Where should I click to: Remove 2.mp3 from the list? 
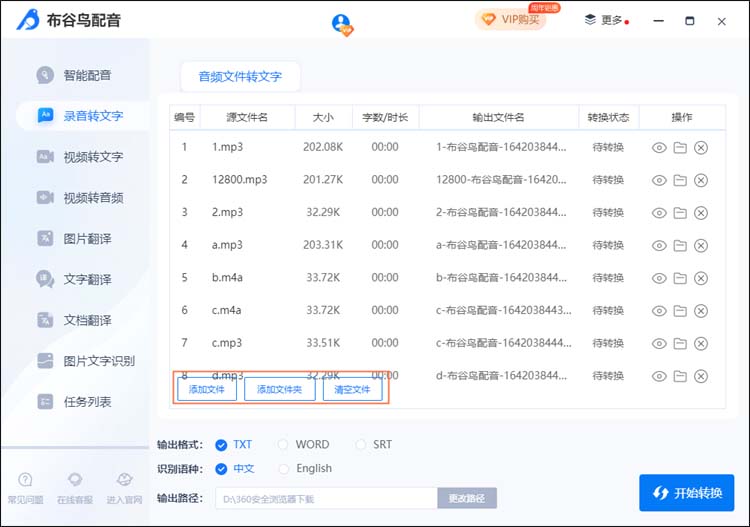(701, 213)
